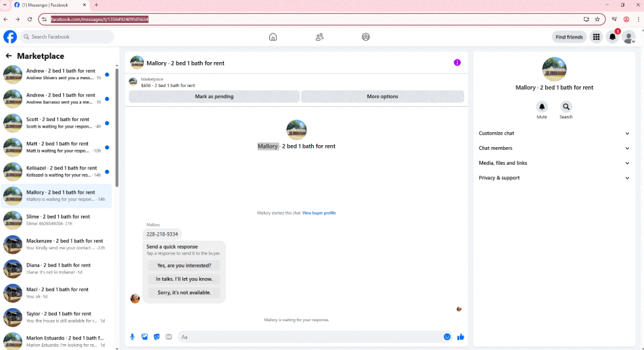This screenshot has width=644, height=350.
Task: Open Andrew Barrasso conversation
Action: [x=57, y=99]
